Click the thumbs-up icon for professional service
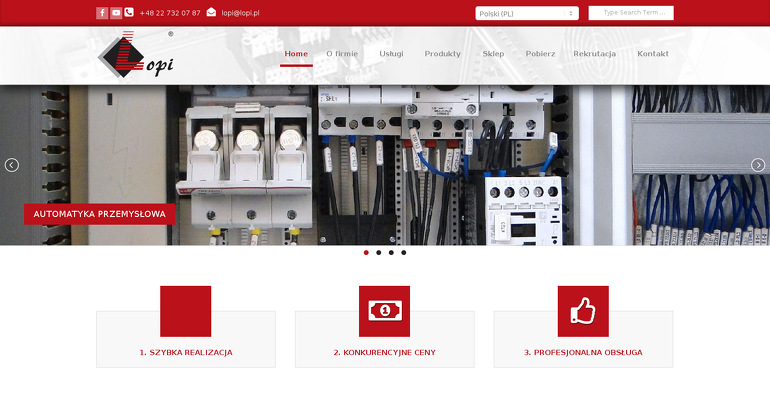 (583, 311)
